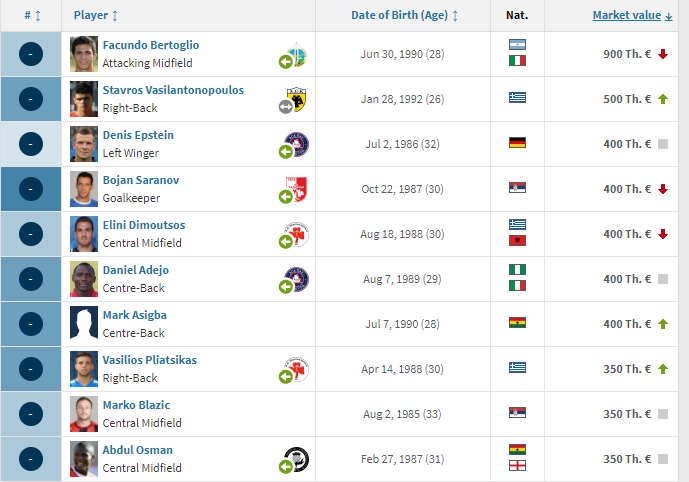Click AEK Athens club crest beside Vasilantonopoulos
This screenshot has width=689, height=482.
[x=297, y=100]
